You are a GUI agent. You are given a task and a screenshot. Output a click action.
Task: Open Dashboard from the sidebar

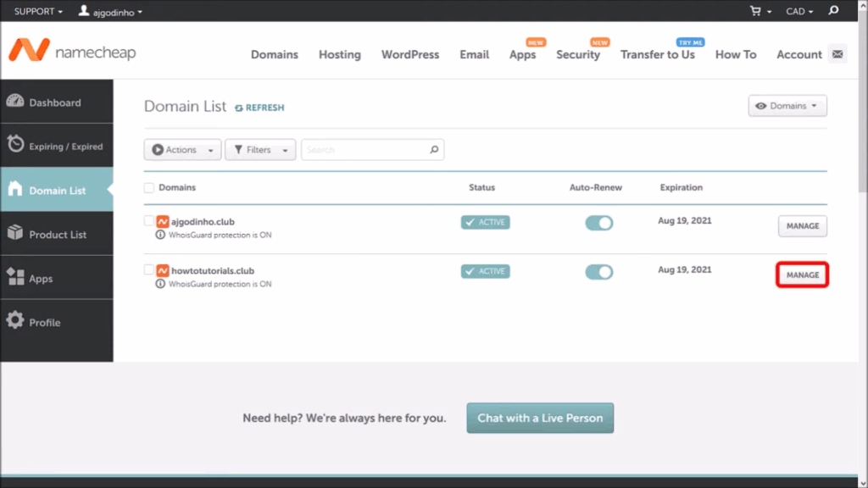[x=56, y=103]
